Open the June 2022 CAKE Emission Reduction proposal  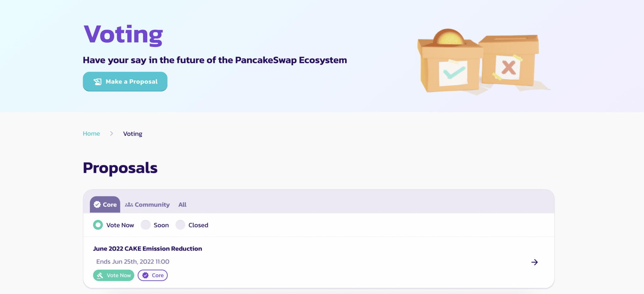pos(148,248)
